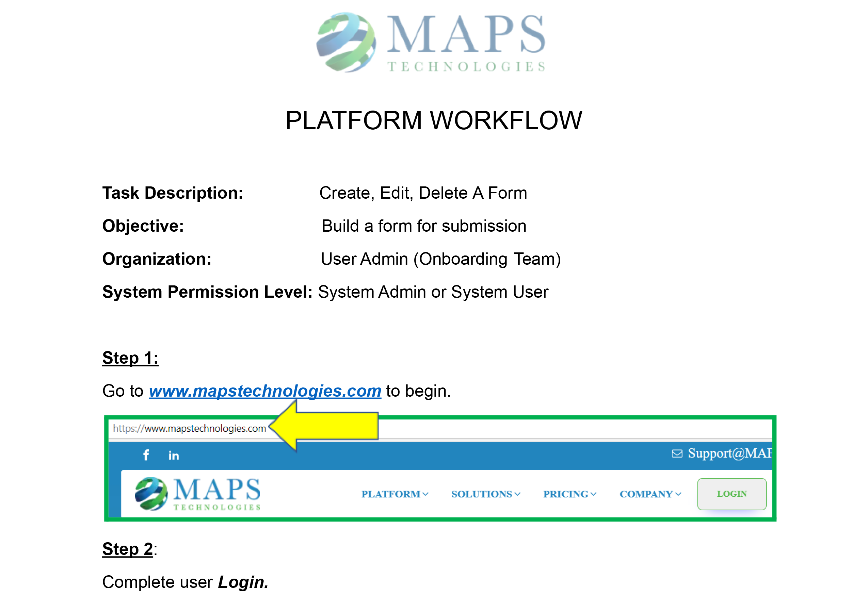Open the COMPANY menu item

tap(650, 494)
